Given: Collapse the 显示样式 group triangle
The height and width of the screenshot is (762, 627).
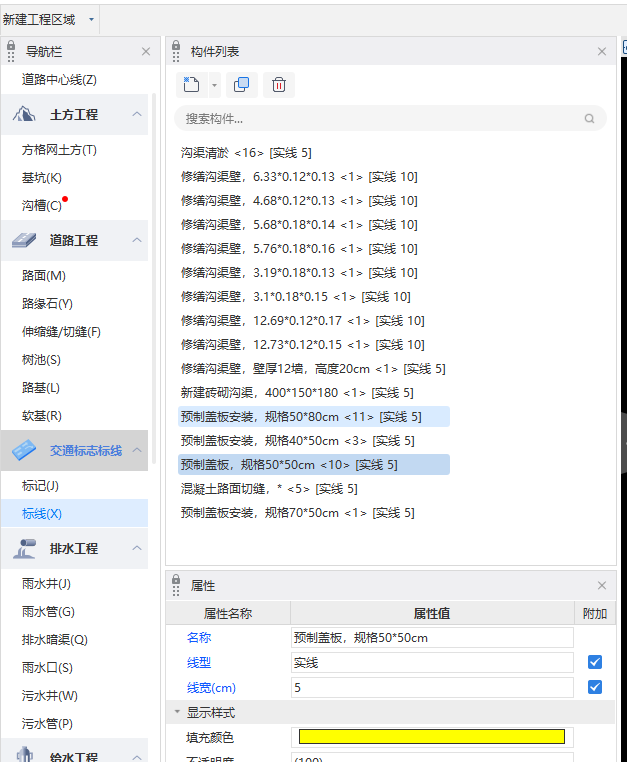Looking at the screenshot, I should pos(177,712).
